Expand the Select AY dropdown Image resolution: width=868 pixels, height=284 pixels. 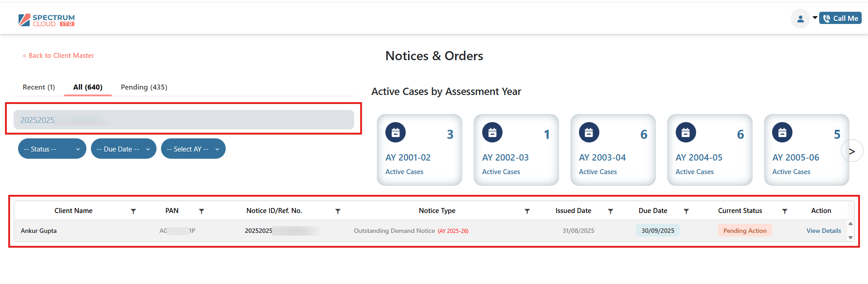(193, 149)
